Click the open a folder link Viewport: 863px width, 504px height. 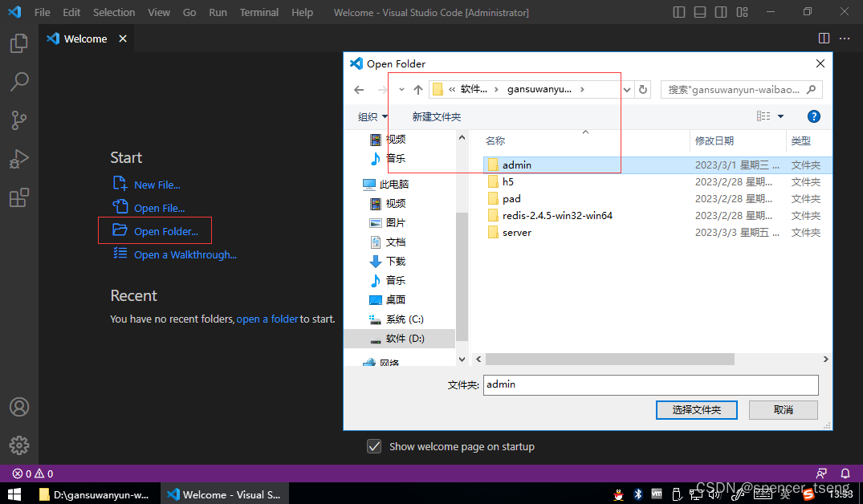pyautogui.click(x=267, y=319)
